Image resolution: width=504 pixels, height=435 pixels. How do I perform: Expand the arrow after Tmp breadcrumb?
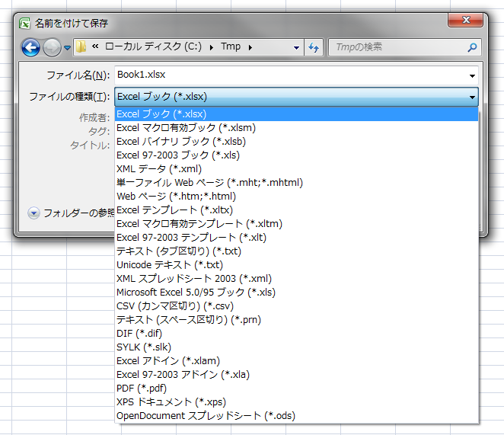click(x=250, y=48)
